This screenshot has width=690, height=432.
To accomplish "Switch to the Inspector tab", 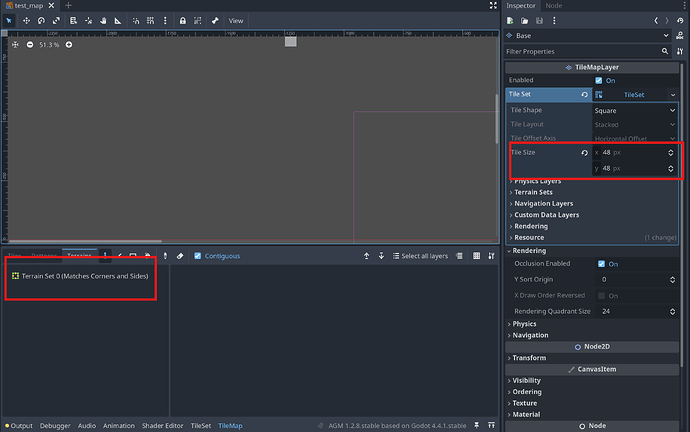I will pyautogui.click(x=521, y=5).
